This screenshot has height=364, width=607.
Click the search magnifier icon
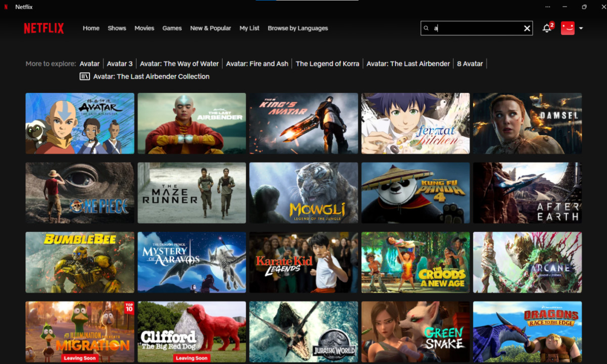(x=426, y=28)
